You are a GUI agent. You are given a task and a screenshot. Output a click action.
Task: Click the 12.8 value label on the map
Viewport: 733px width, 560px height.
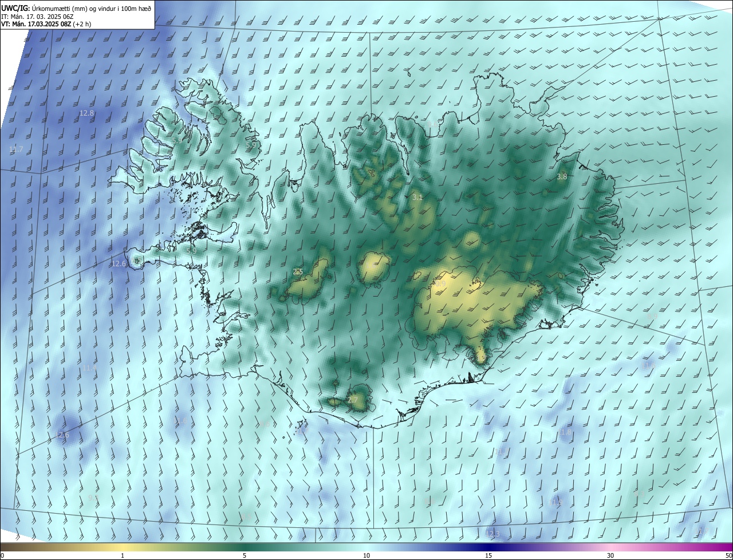(86, 113)
